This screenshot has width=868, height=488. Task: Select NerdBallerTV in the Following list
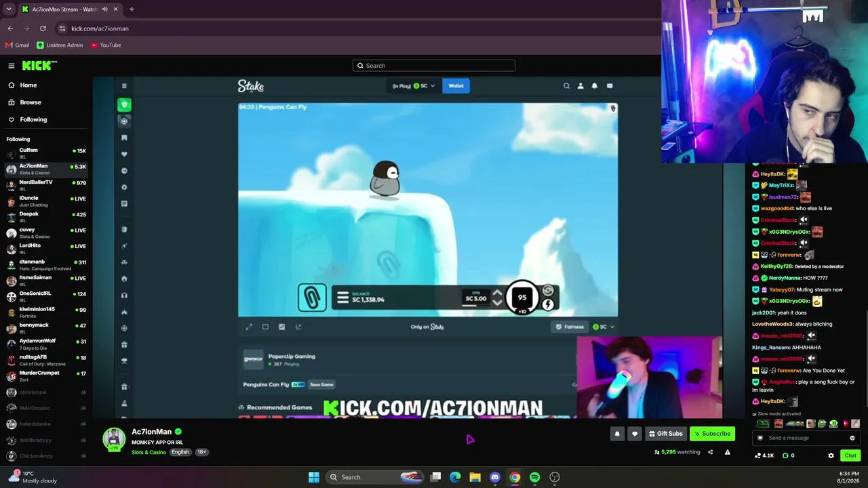[46, 185]
